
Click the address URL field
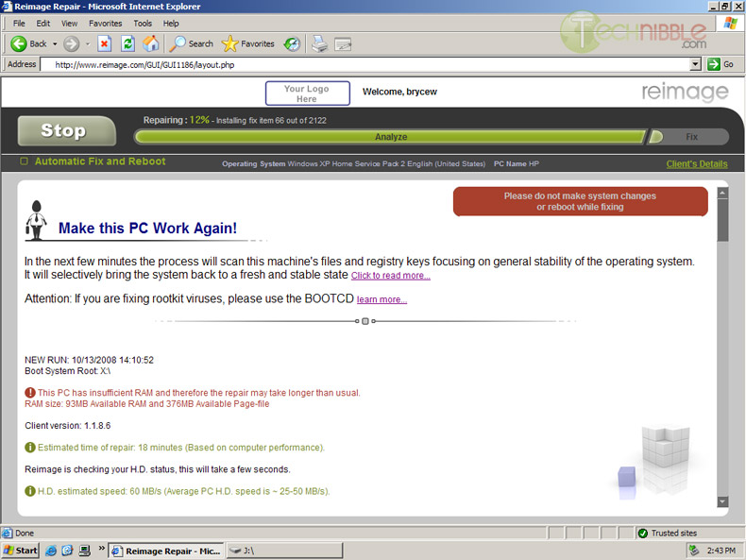pyautogui.click(x=365, y=65)
